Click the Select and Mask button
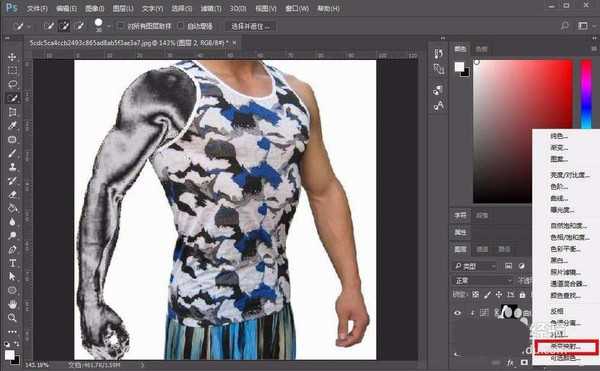The image size is (600, 371). (x=250, y=26)
